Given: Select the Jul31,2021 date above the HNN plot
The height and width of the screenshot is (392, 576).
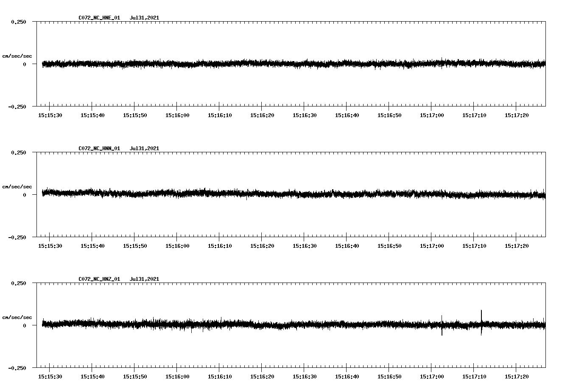Looking at the screenshot, I should [x=145, y=148].
